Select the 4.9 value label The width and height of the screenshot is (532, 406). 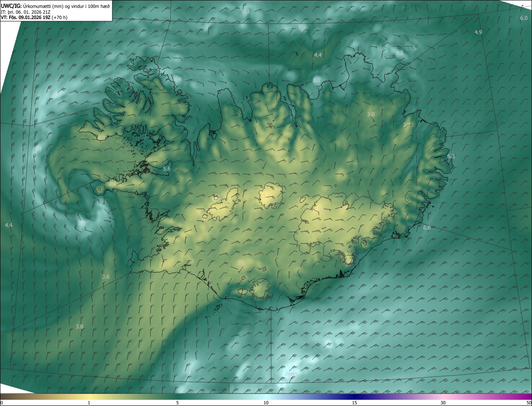click(x=478, y=32)
